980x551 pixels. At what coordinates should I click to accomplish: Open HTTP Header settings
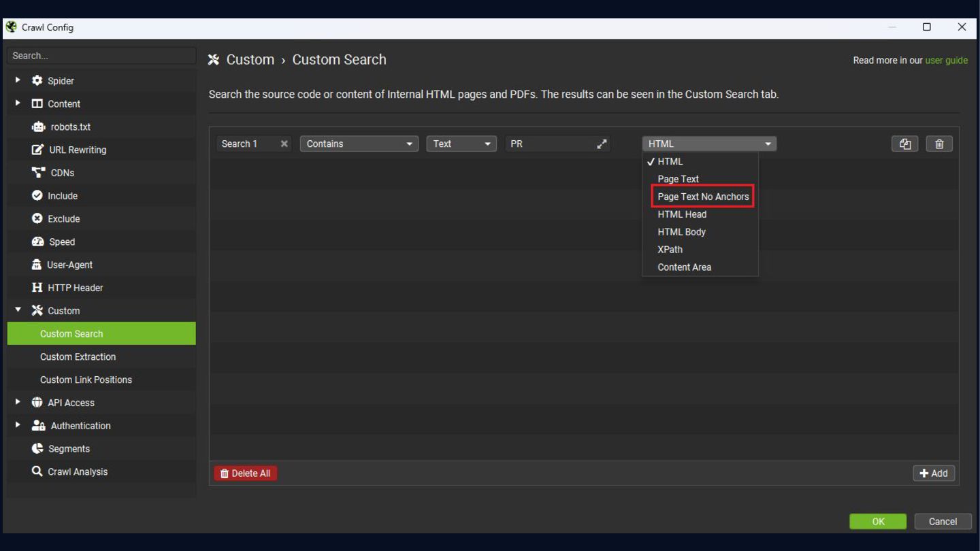click(101, 288)
